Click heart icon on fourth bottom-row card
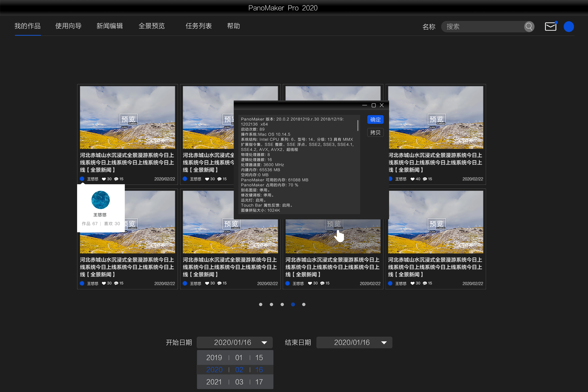 pos(413,283)
